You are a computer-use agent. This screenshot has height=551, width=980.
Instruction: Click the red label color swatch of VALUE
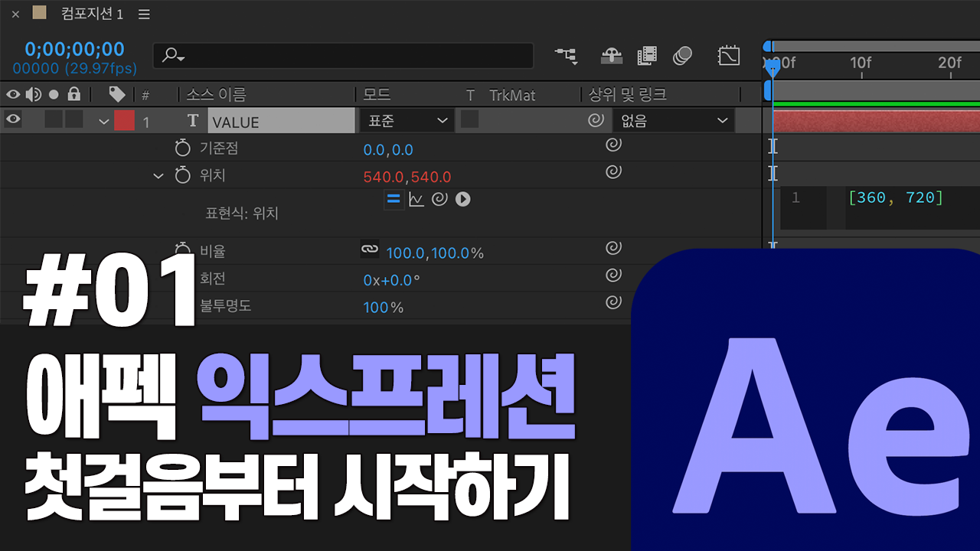[124, 121]
